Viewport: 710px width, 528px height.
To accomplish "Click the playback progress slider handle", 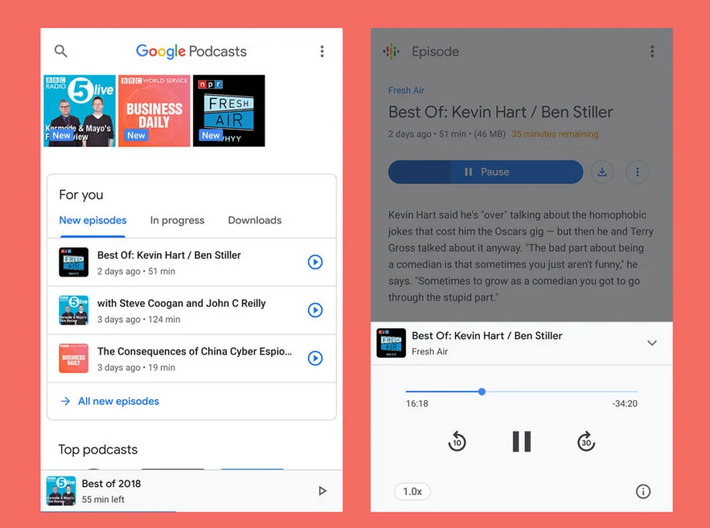I will point(482,391).
